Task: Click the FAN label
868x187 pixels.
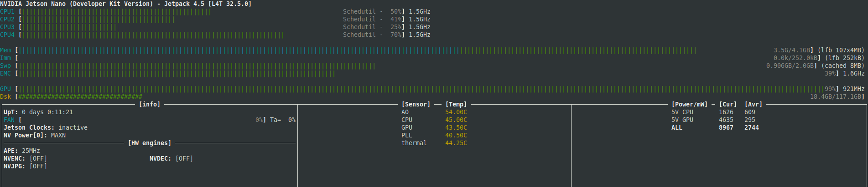Action: click(9, 120)
